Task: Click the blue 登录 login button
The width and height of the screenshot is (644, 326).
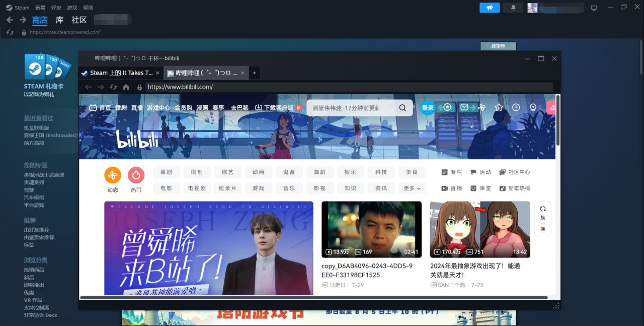Action: [428, 108]
